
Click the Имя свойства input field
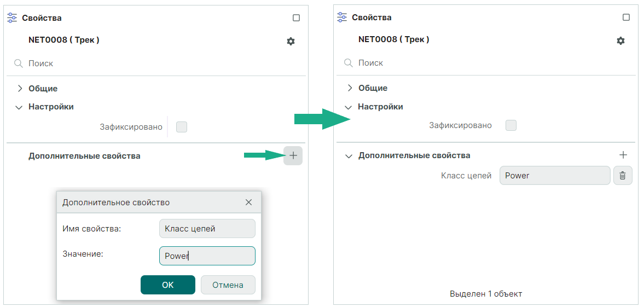coord(207,229)
